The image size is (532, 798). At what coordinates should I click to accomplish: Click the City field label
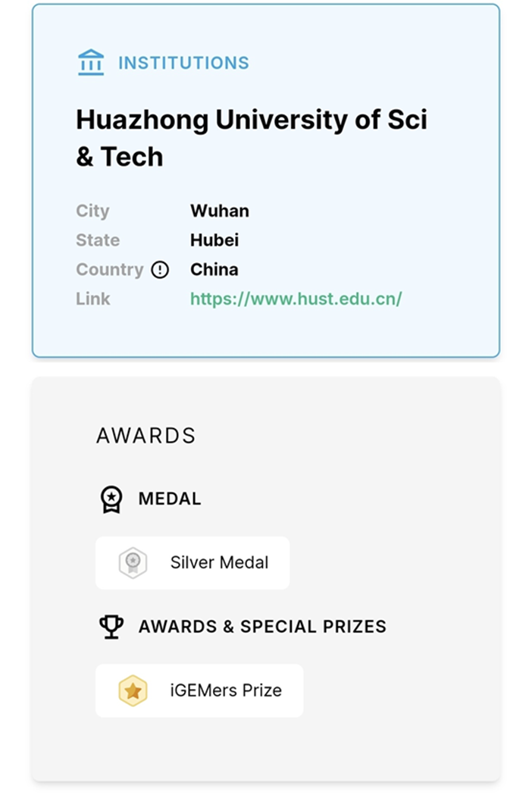(x=92, y=211)
